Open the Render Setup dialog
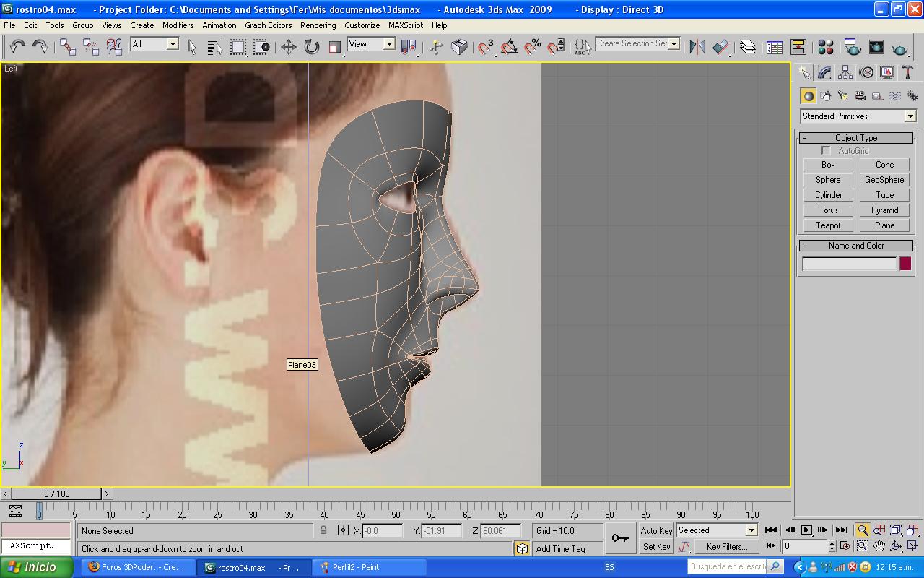Image resolution: width=924 pixels, height=578 pixels. [853, 47]
